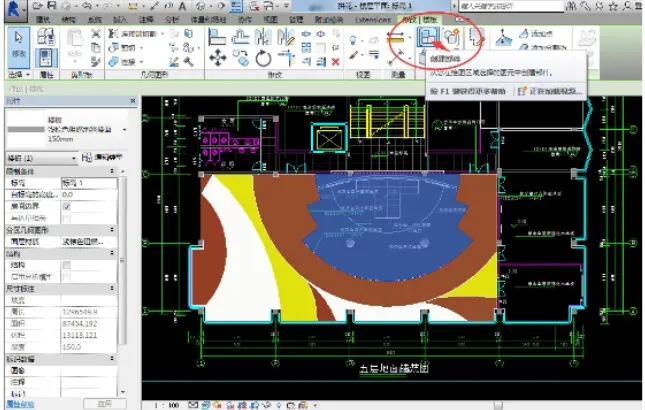Select the Rotate circular-arrow tool
Screen dimensions: 645x410
coord(263,58)
